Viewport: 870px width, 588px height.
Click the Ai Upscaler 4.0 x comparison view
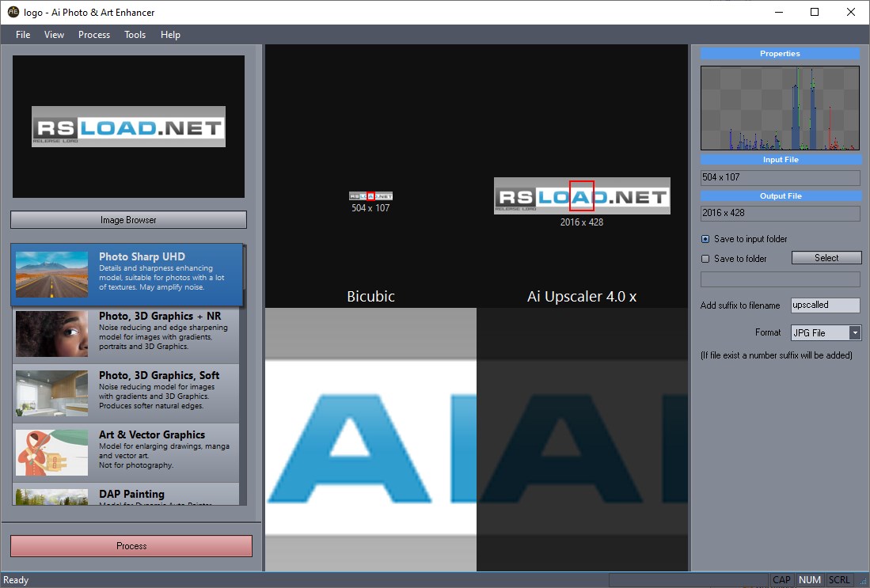(582, 439)
